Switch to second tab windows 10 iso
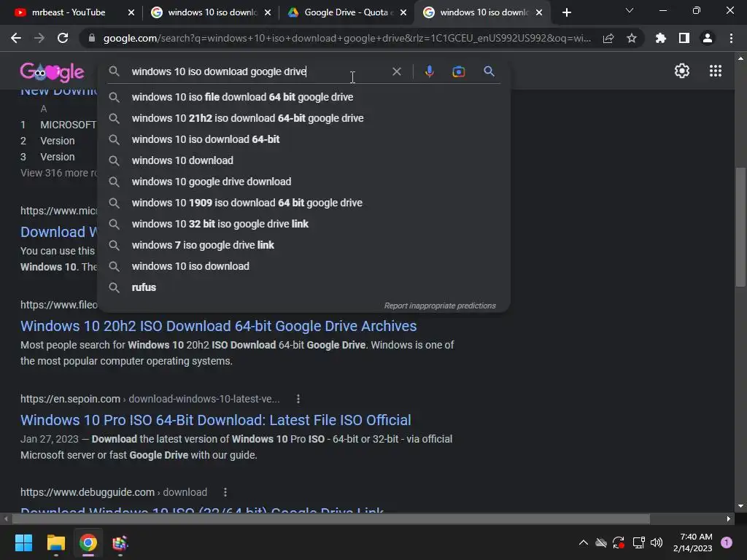The height and width of the screenshot is (560, 747). (x=212, y=12)
